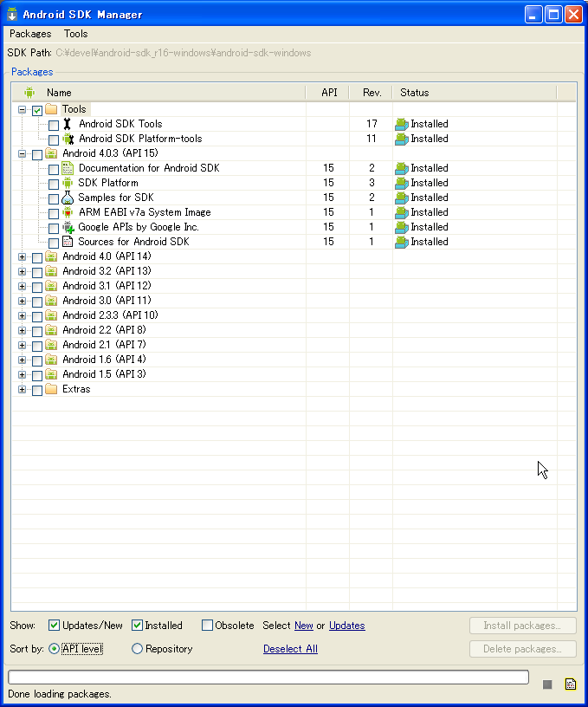
Task: Select the Repository sort radio button
Action: (x=137, y=648)
